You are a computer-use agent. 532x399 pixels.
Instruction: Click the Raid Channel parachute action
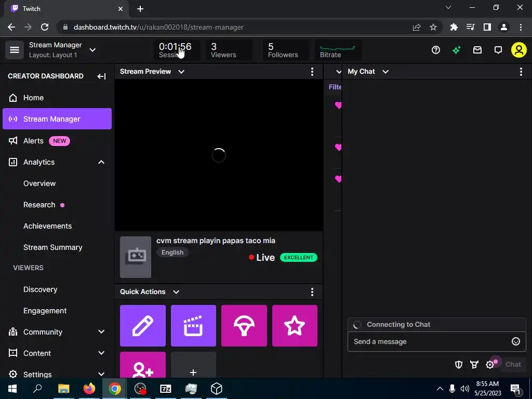[x=244, y=326]
